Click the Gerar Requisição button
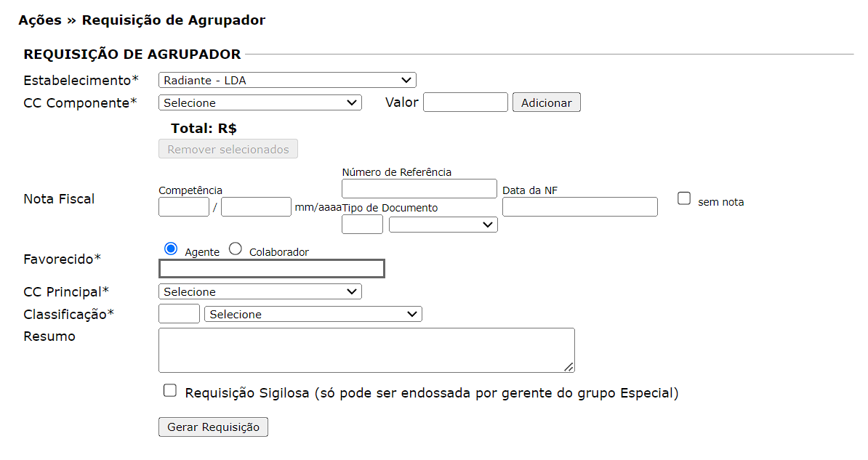The width and height of the screenshot is (868, 460). [213, 427]
